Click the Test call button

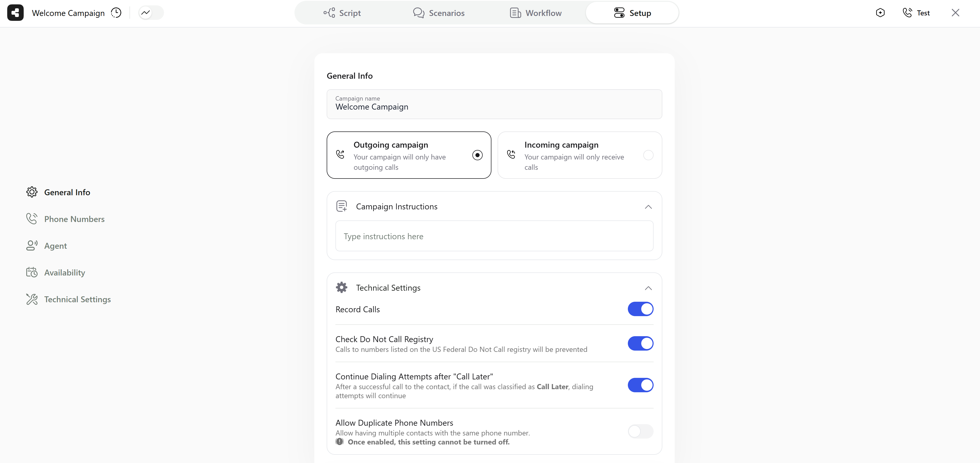[x=916, y=13]
